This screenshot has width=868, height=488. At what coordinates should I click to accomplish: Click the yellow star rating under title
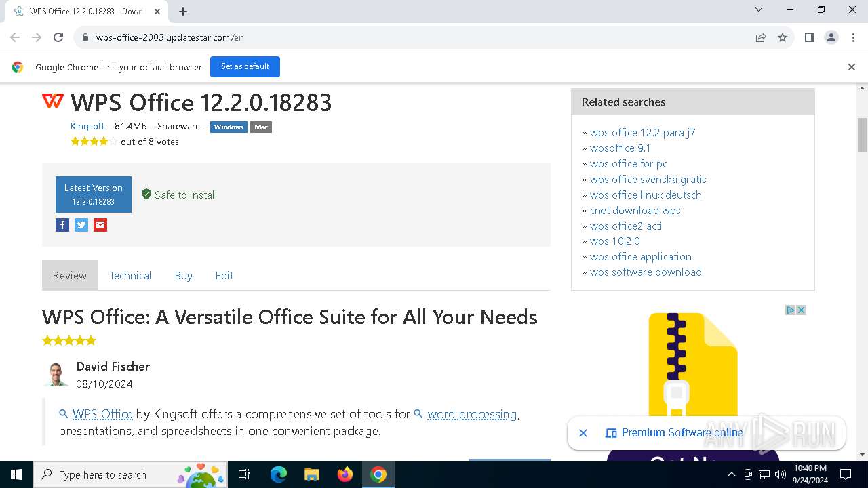[94, 142]
